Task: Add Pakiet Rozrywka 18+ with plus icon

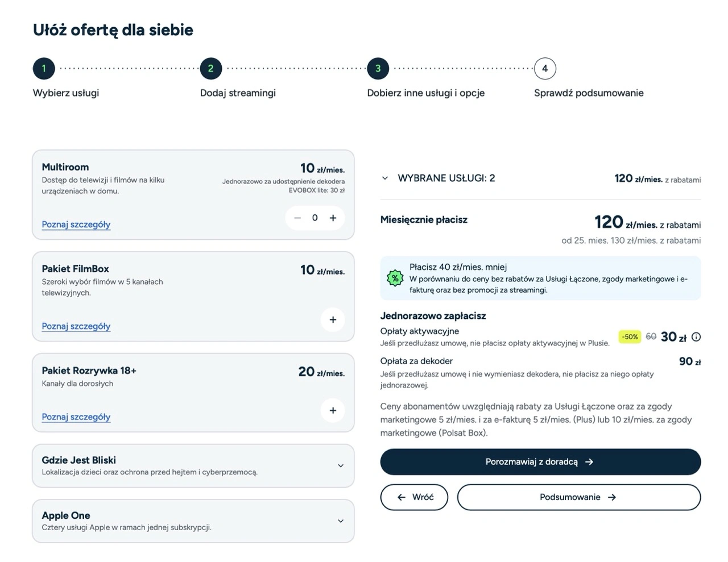Action: coord(333,410)
